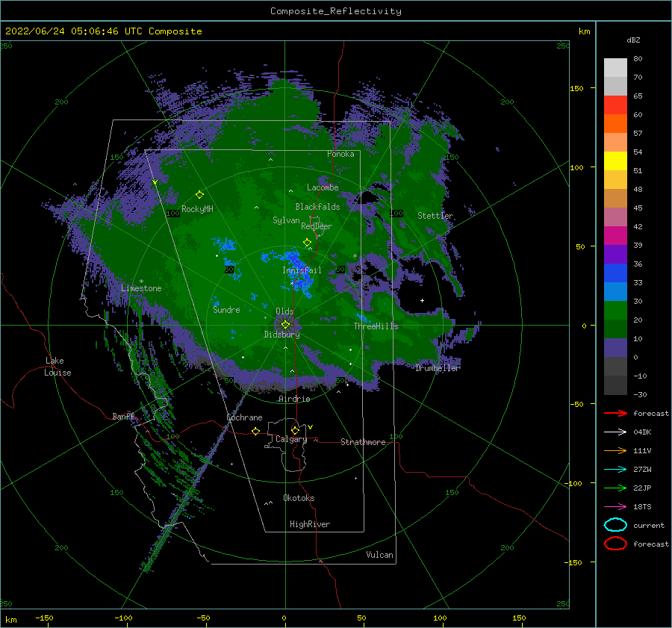Viewport: 672px width, 628px height.
Task: Click the Banff label
Action: tap(123, 417)
